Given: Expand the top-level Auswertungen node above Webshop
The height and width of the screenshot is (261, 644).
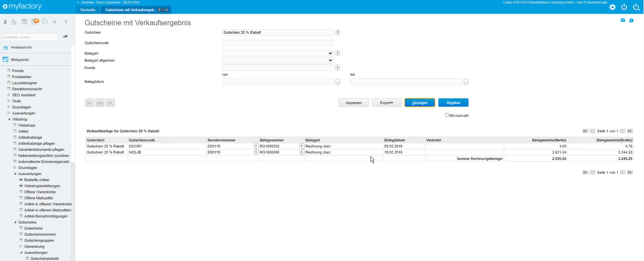Looking at the screenshot, I should pos(9,113).
